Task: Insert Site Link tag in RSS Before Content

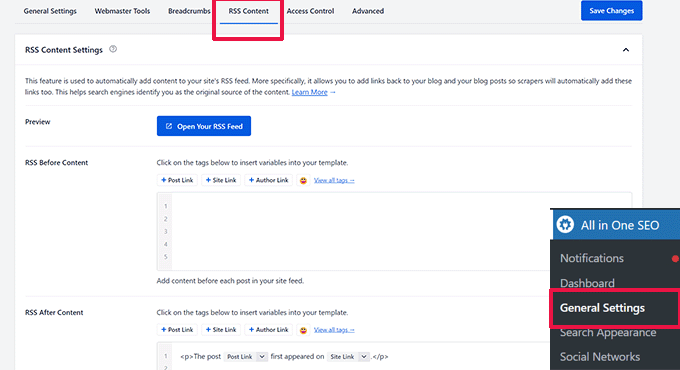Action: pos(221,180)
